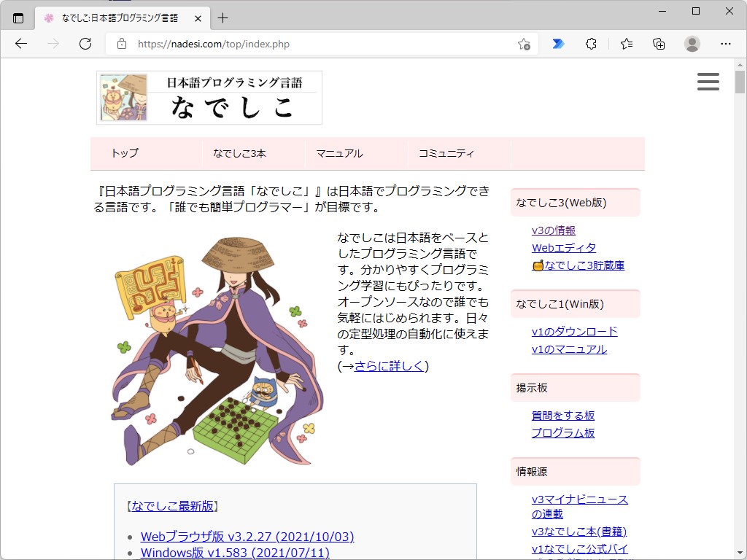Click the add-to-favorites icon in the address bar

[525, 45]
